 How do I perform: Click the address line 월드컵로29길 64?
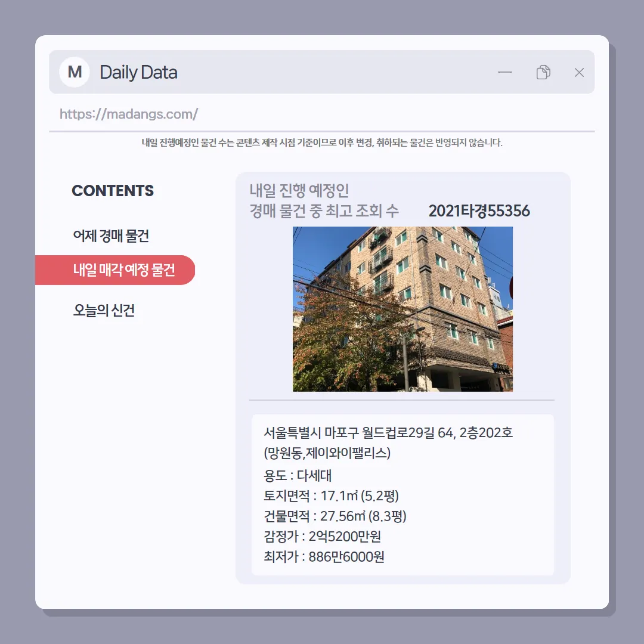[388, 432]
